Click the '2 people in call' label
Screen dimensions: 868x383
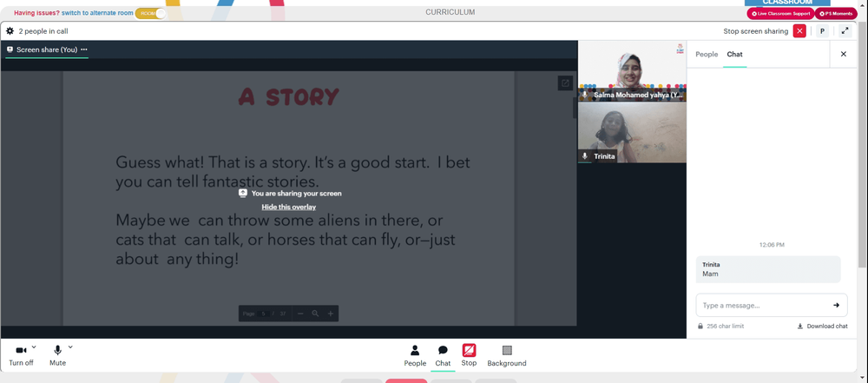43,31
